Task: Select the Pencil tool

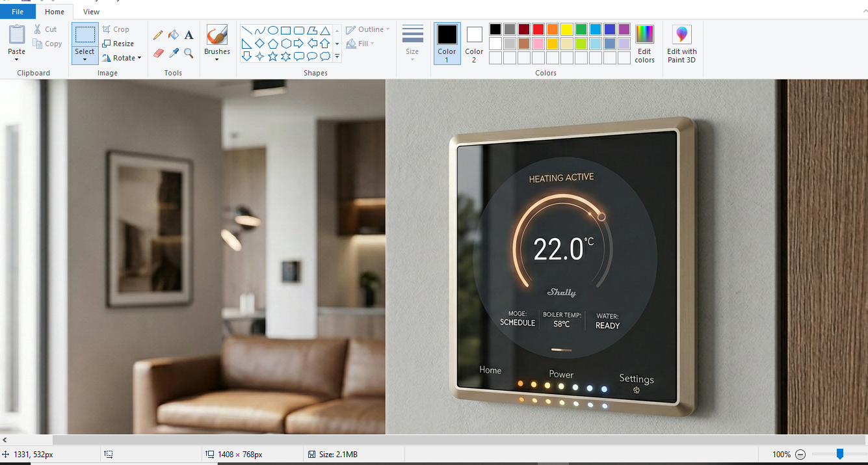Action: [x=158, y=35]
